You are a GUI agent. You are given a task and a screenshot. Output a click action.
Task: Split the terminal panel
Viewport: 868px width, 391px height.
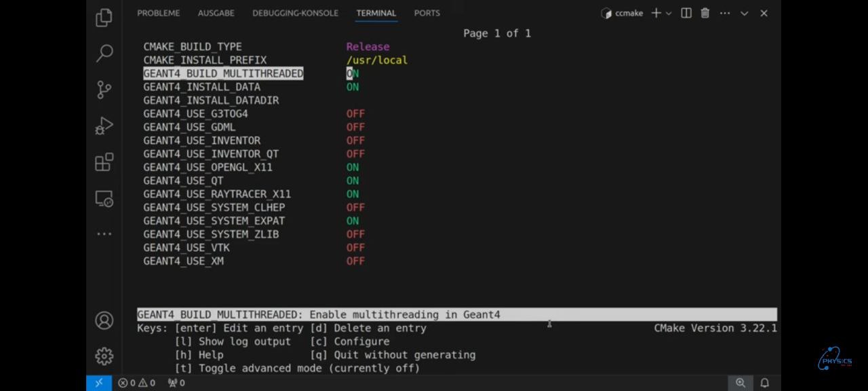[686, 13]
